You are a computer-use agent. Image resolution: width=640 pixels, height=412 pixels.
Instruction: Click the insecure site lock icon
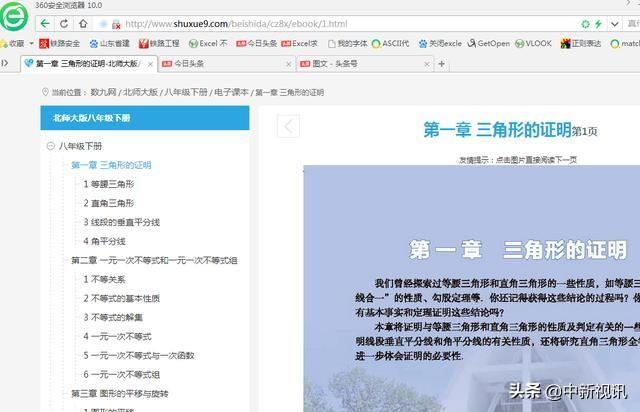[116, 24]
